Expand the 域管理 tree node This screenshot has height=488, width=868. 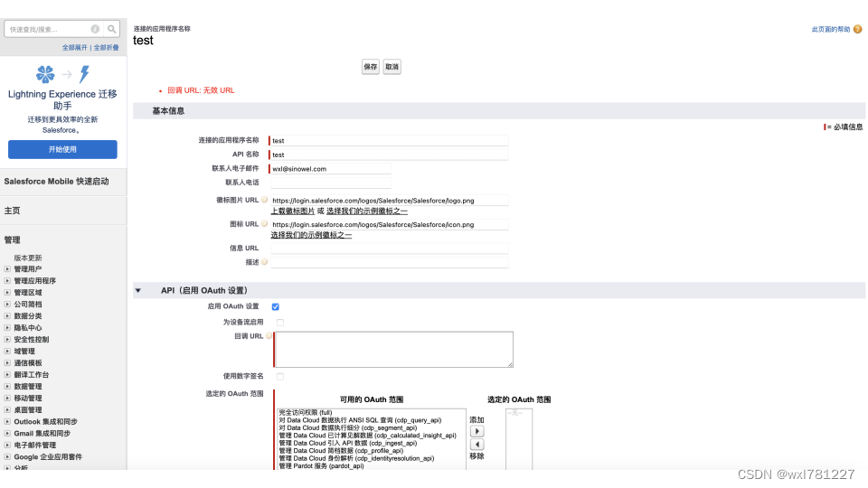(x=7, y=351)
